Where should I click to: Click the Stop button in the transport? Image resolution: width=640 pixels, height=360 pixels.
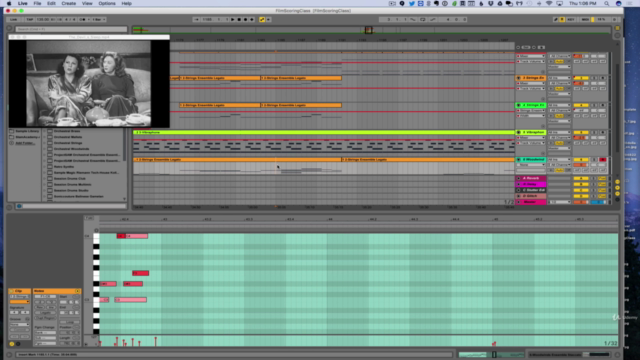[x=239, y=19]
